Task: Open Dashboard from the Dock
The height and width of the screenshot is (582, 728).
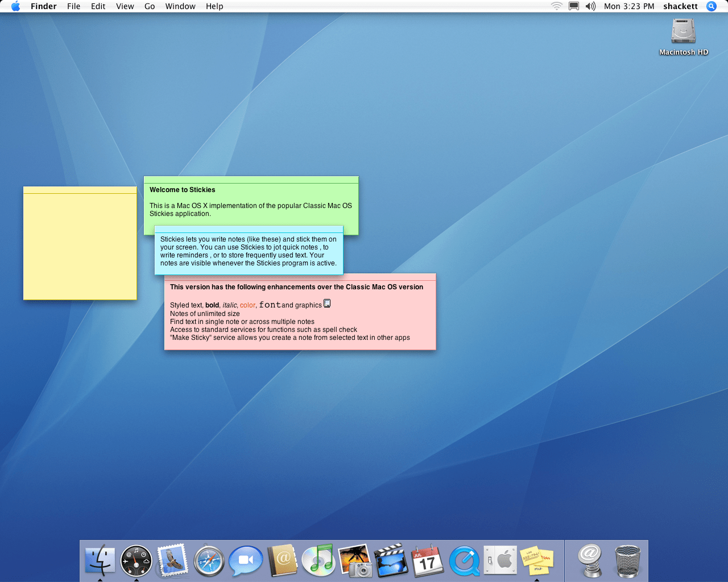Action: point(136,560)
